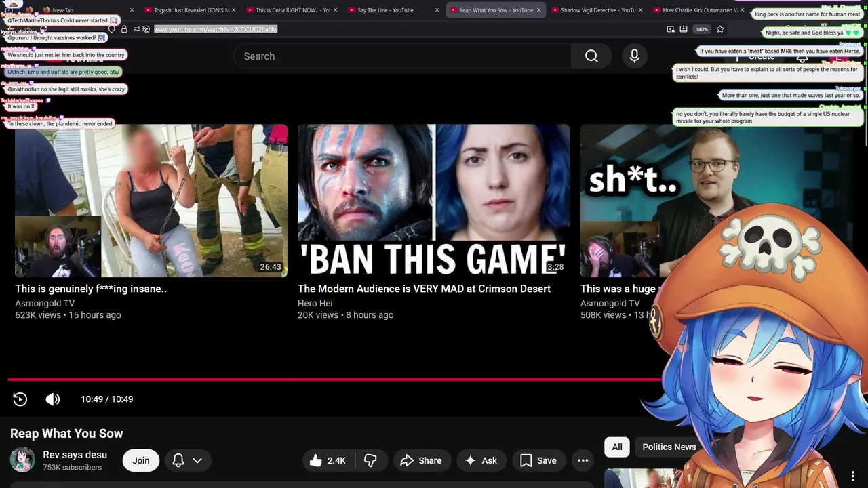The height and width of the screenshot is (488, 868).
Task: Start voice search with the microphone icon
Action: tap(634, 56)
